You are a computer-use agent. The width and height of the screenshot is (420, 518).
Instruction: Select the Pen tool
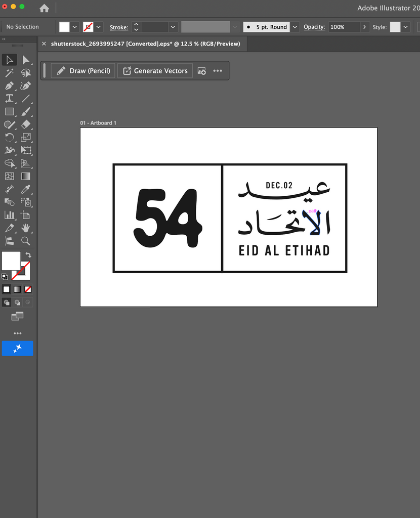(9, 86)
